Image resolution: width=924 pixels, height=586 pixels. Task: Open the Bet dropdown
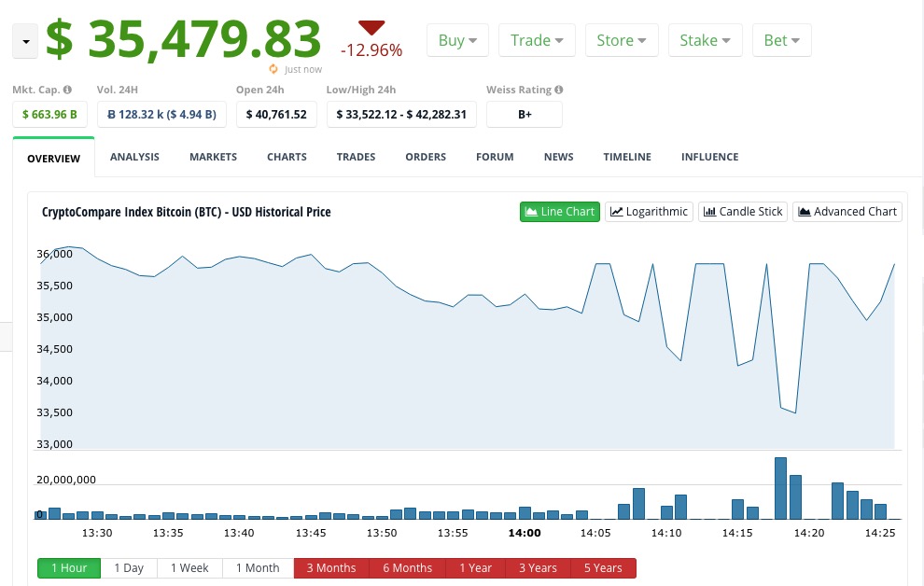click(x=781, y=40)
